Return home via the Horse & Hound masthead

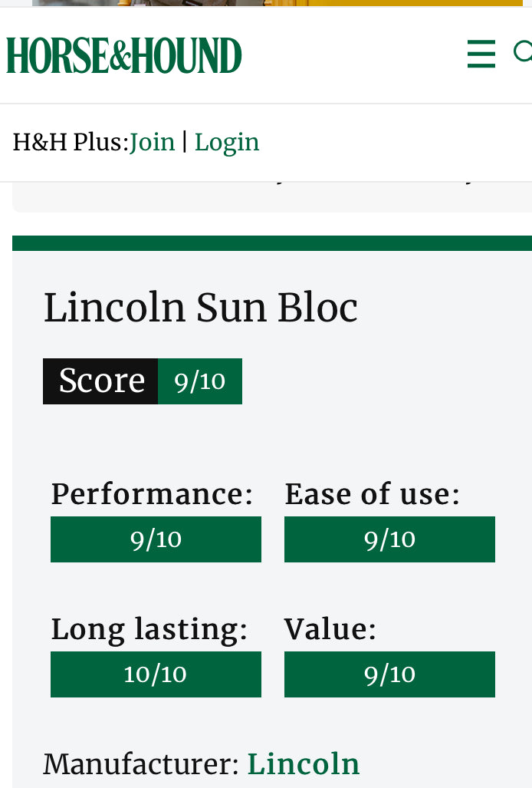coord(123,54)
